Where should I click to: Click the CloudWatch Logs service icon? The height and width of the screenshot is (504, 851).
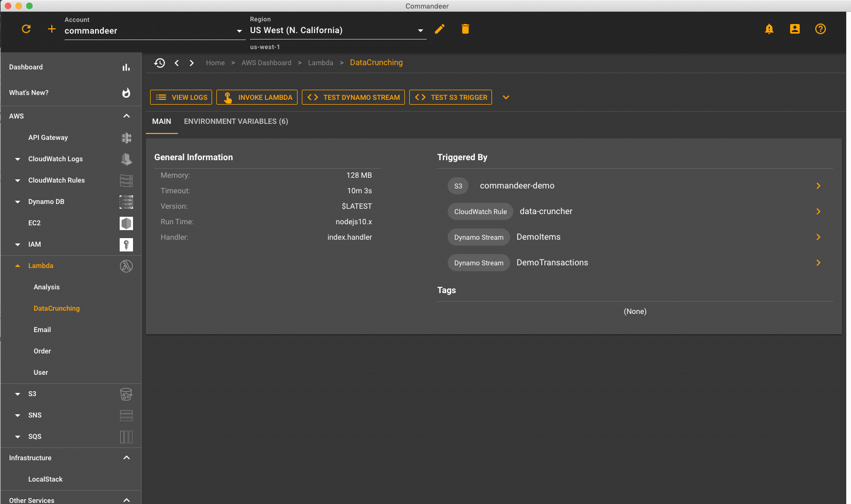(x=126, y=159)
